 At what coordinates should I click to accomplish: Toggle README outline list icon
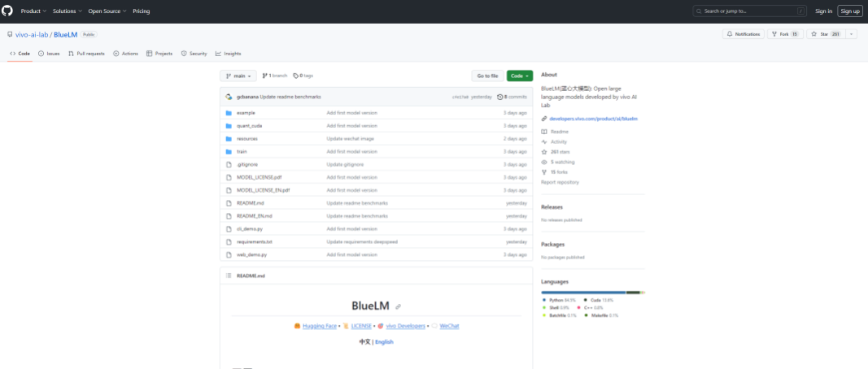(x=229, y=276)
